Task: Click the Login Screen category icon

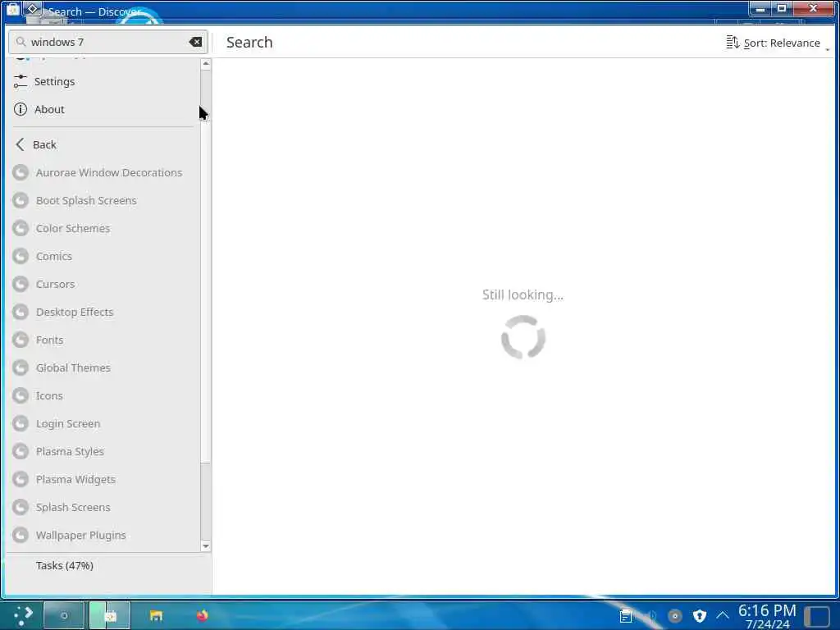Action: [x=21, y=423]
